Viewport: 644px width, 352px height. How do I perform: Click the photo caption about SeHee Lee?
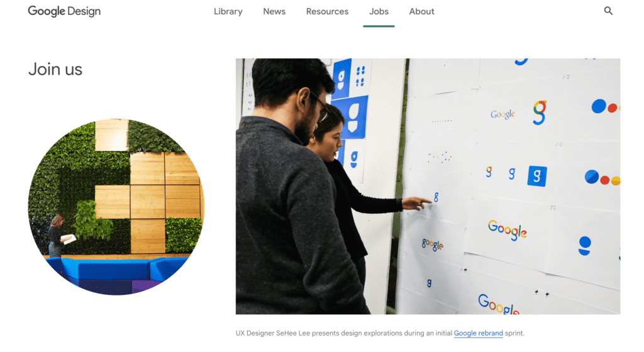(380, 333)
